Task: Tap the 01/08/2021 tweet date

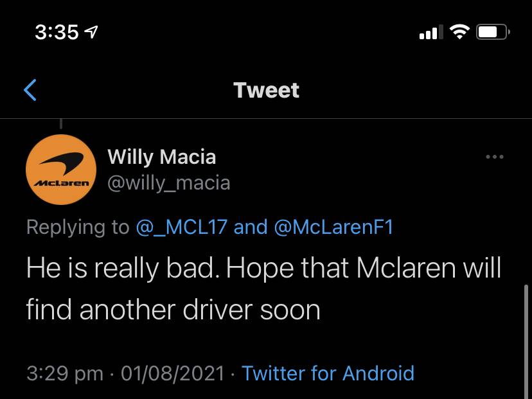Action: pyautogui.click(x=173, y=373)
